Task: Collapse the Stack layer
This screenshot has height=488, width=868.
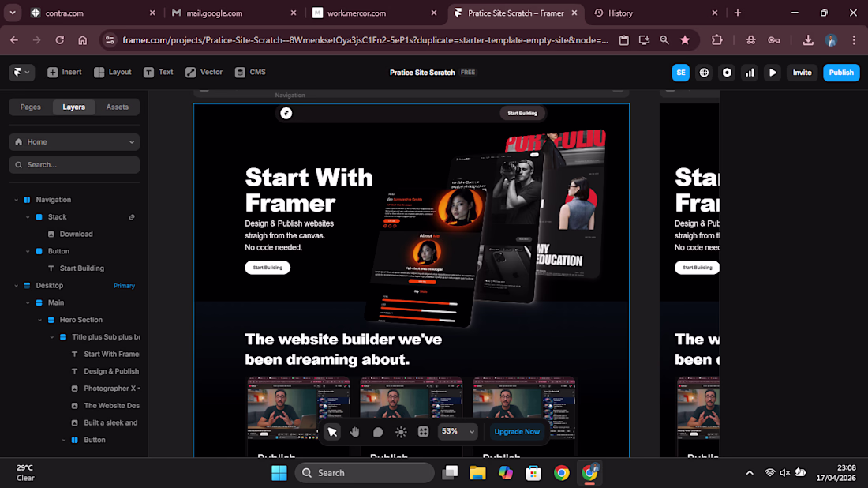Action: pos(28,217)
